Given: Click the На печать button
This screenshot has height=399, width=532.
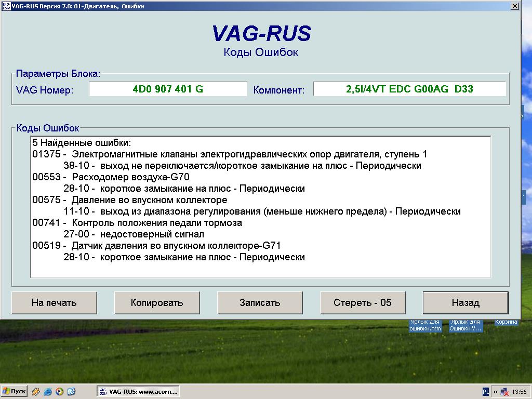Looking at the screenshot, I should click(54, 302).
